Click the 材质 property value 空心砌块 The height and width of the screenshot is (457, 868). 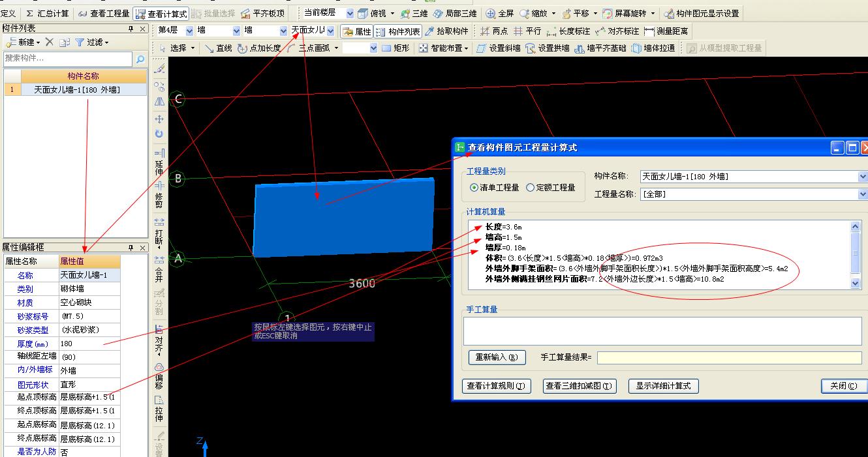pos(89,302)
